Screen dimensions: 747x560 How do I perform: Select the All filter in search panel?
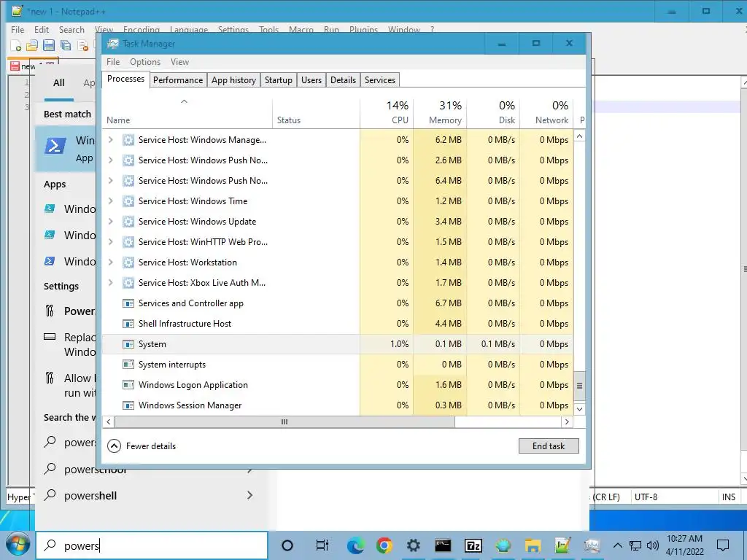(x=59, y=83)
